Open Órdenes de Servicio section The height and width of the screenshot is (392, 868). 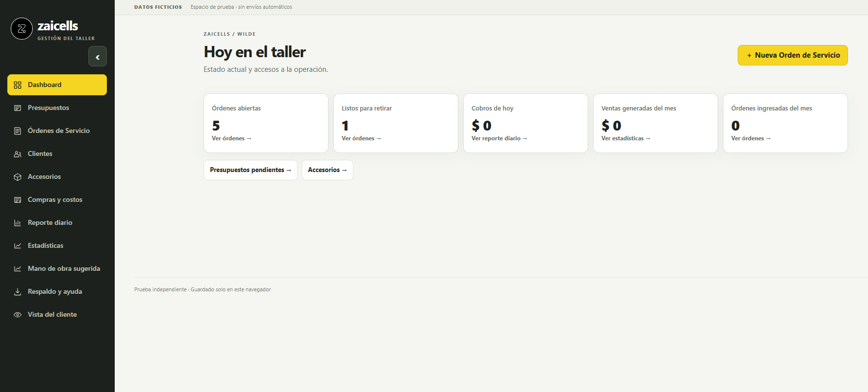click(57, 131)
